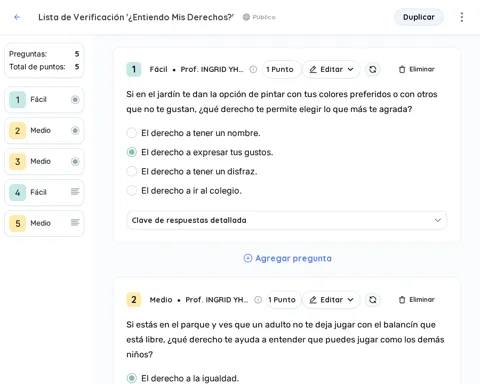
Task: Jump to question 3 Medio in sidebar
Action: [x=44, y=161]
